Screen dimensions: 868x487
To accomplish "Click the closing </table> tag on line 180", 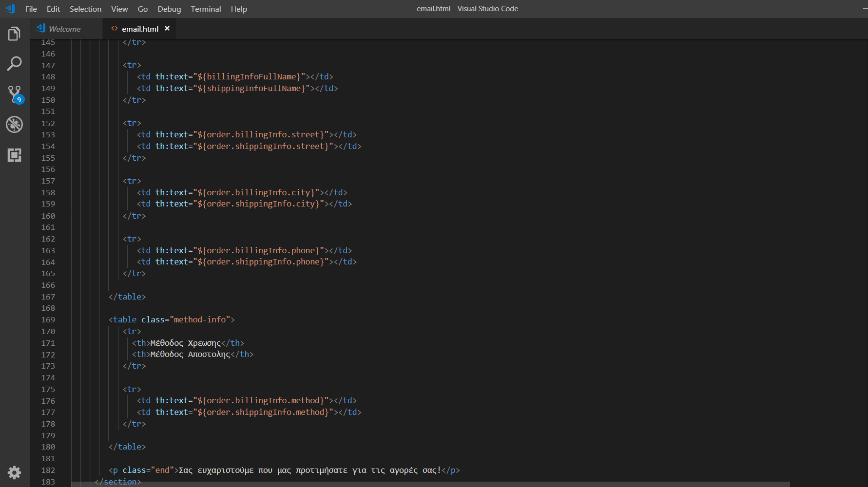I will (x=127, y=447).
